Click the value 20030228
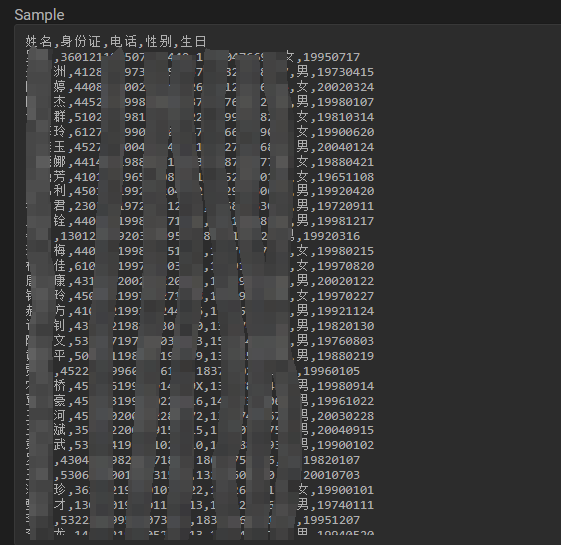 pos(346,417)
